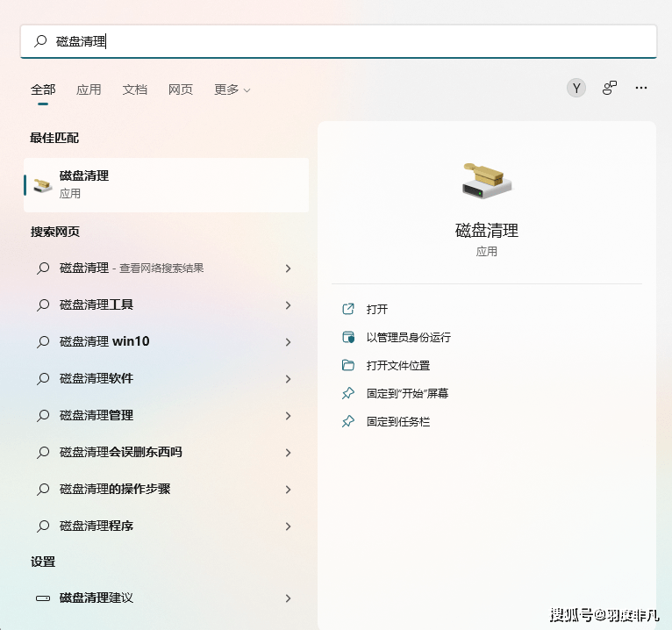Click search icon beside 磁盘清理管理

43,416
